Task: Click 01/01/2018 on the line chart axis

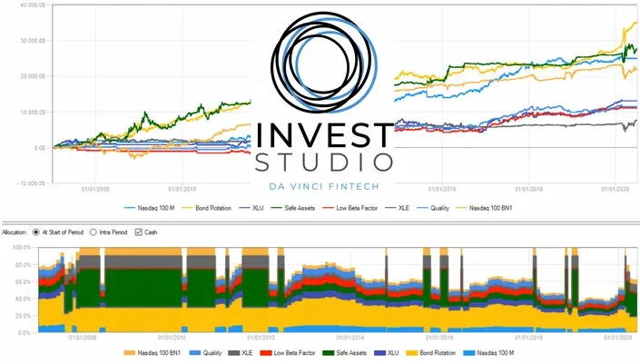Action: click(528, 190)
